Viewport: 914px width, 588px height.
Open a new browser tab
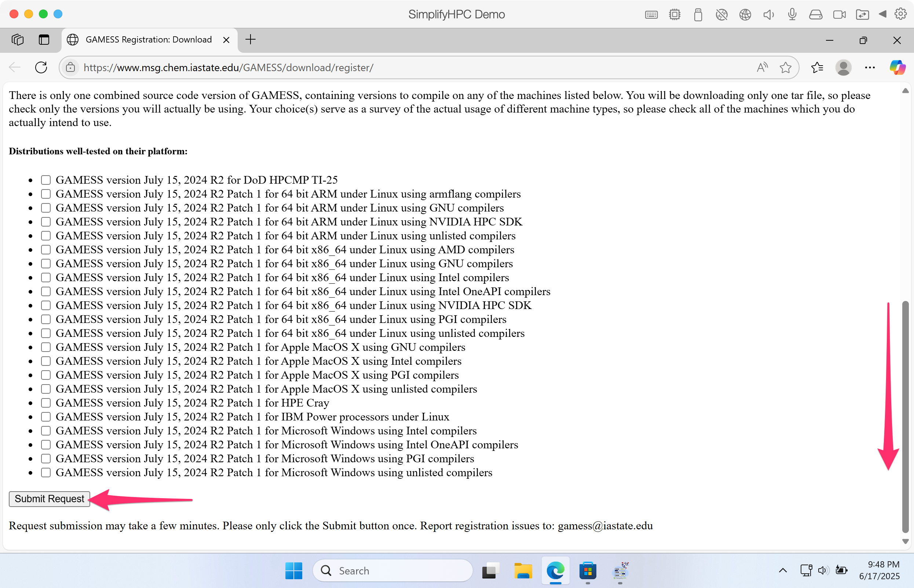coord(250,40)
